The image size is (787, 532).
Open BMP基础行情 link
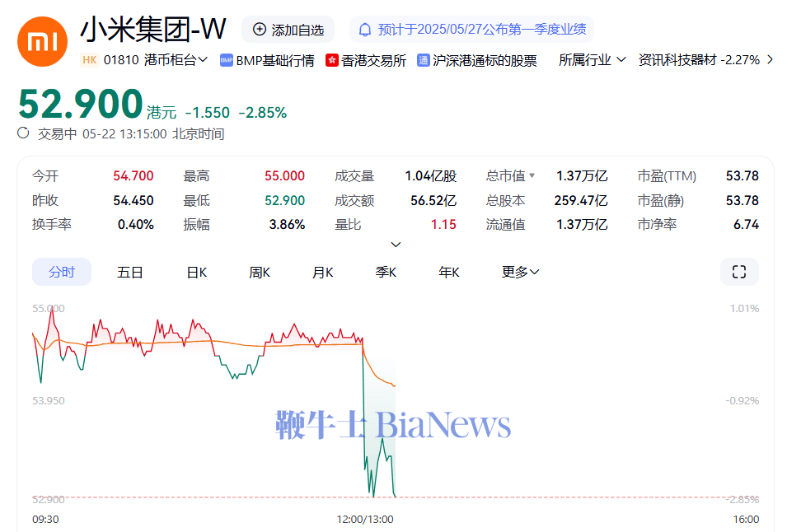[x=275, y=61]
